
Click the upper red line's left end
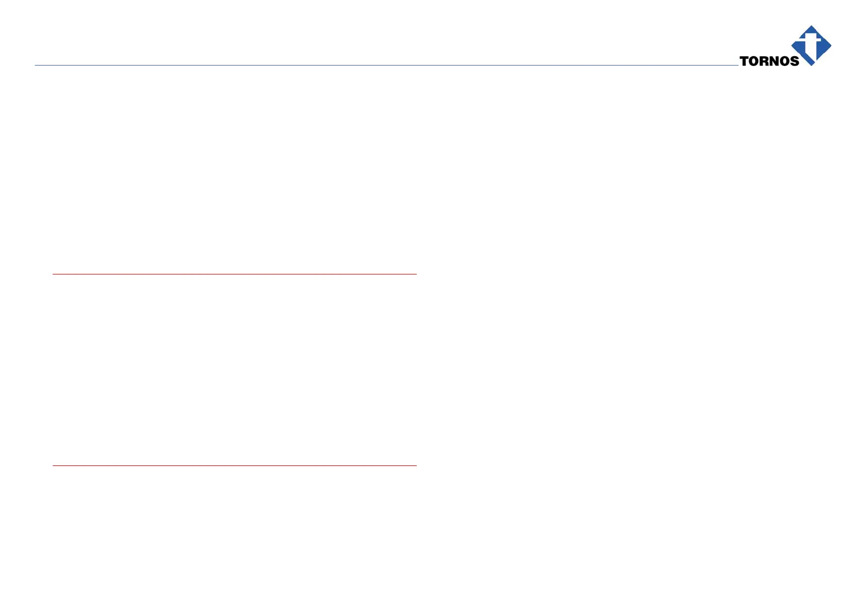point(54,274)
